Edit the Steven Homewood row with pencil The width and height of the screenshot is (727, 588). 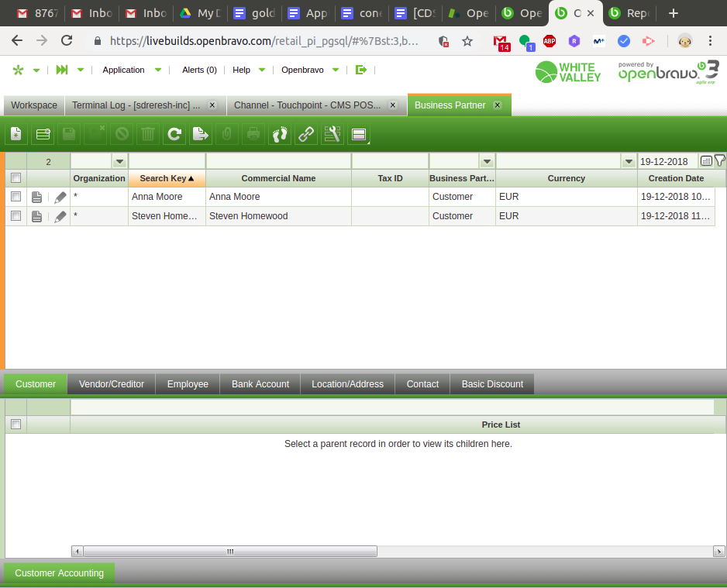(60, 216)
